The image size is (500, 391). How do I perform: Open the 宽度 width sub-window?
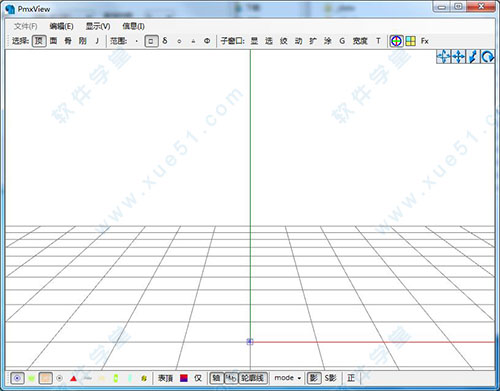[360, 41]
